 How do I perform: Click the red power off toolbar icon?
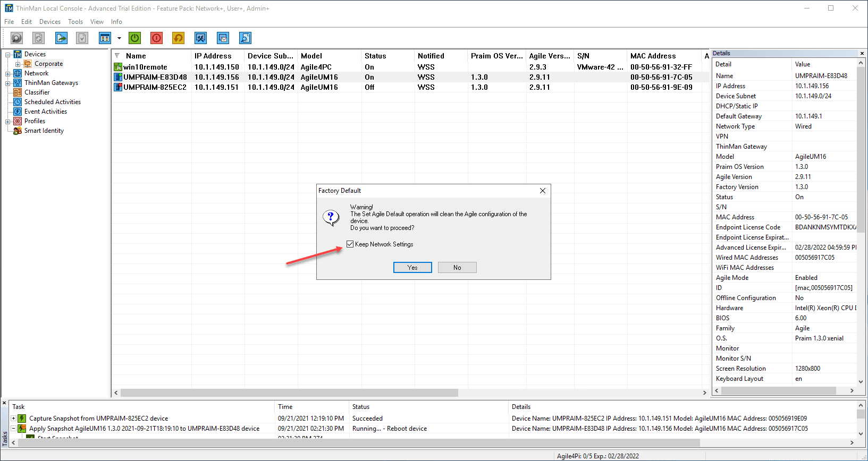coord(156,38)
